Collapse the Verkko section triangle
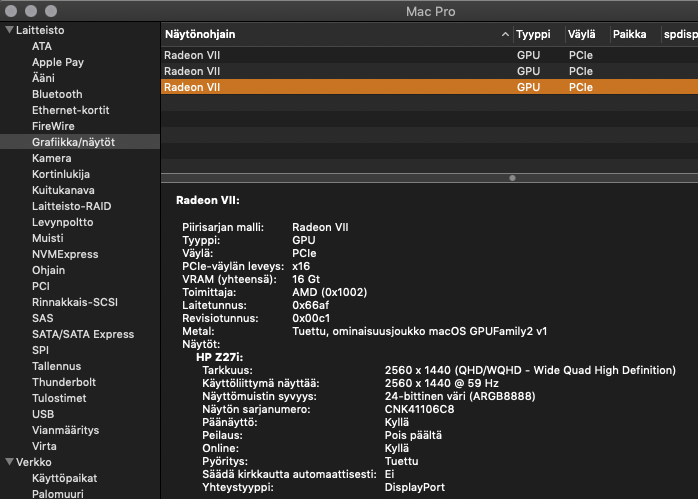698x499 pixels. tap(9, 462)
